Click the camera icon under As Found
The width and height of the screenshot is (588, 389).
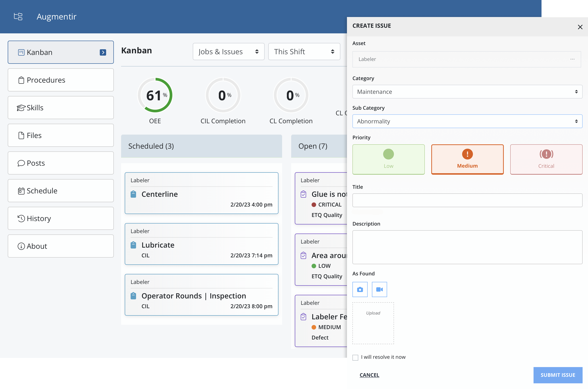pyautogui.click(x=360, y=289)
